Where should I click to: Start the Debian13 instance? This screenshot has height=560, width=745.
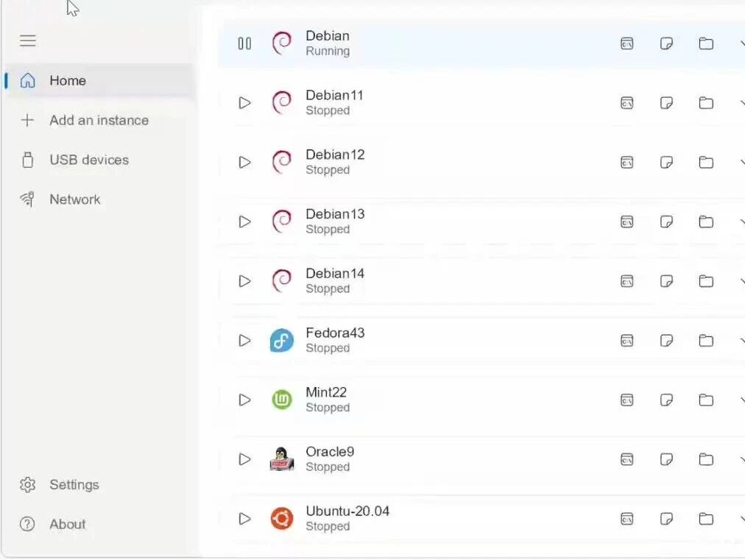point(244,221)
